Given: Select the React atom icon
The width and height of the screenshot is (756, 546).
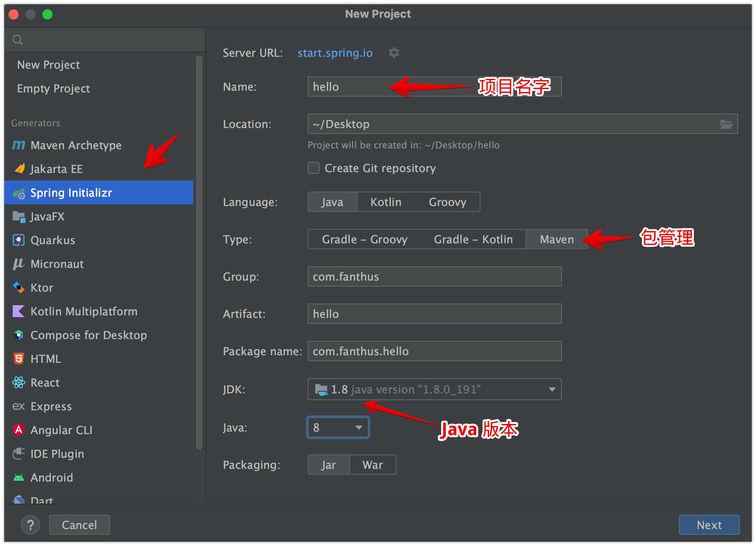Looking at the screenshot, I should tap(19, 383).
